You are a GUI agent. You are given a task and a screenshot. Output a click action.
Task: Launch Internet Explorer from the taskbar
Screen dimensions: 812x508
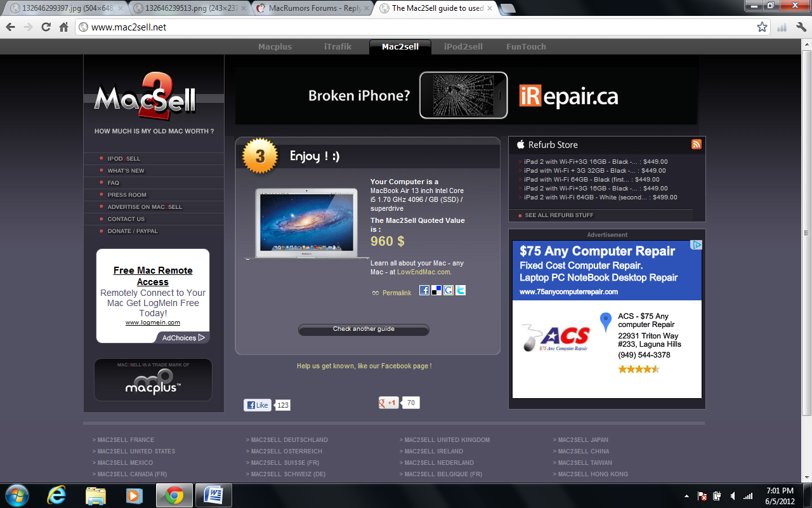(x=56, y=495)
